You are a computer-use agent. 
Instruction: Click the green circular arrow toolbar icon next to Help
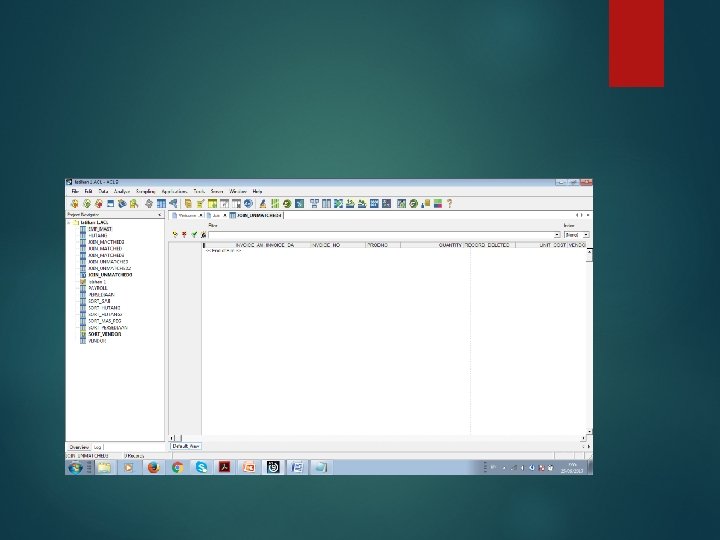[413, 203]
